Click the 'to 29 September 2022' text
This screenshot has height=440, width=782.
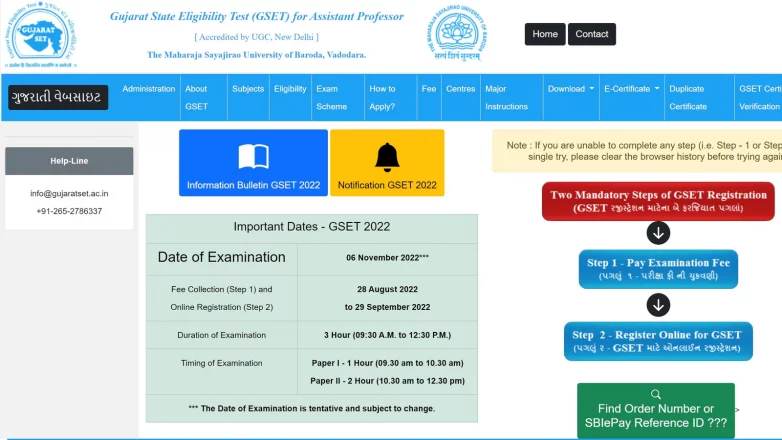tap(388, 307)
